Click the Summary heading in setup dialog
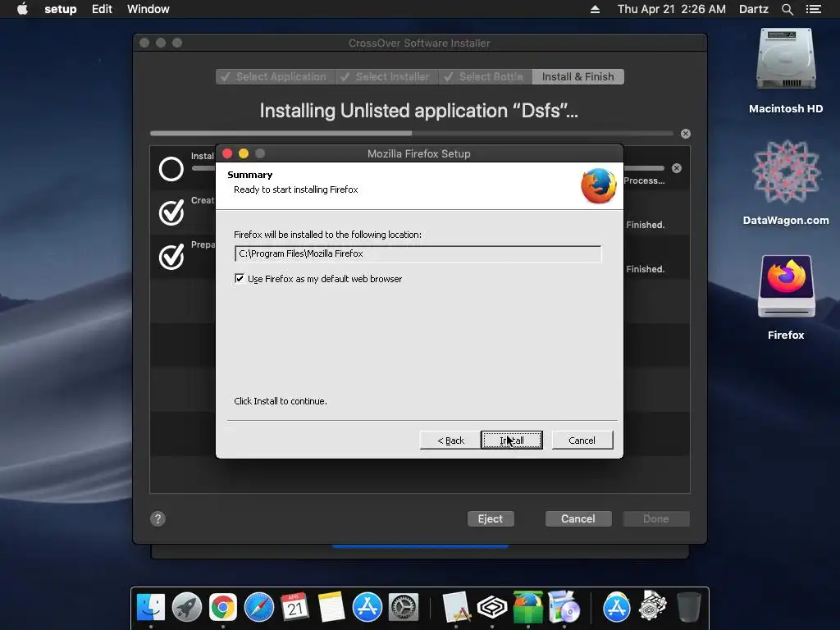The width and height of the screenshot is (840, 630). click(x=249, y=175)
